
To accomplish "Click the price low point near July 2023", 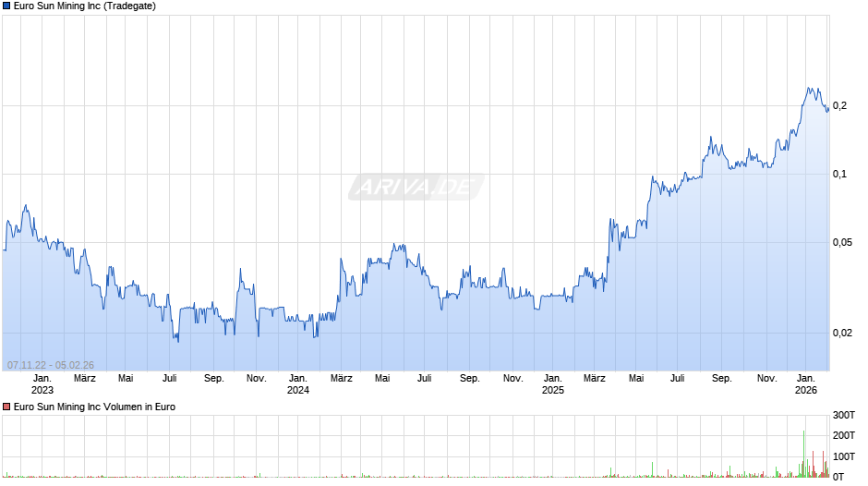I will [x=177, y=340].
